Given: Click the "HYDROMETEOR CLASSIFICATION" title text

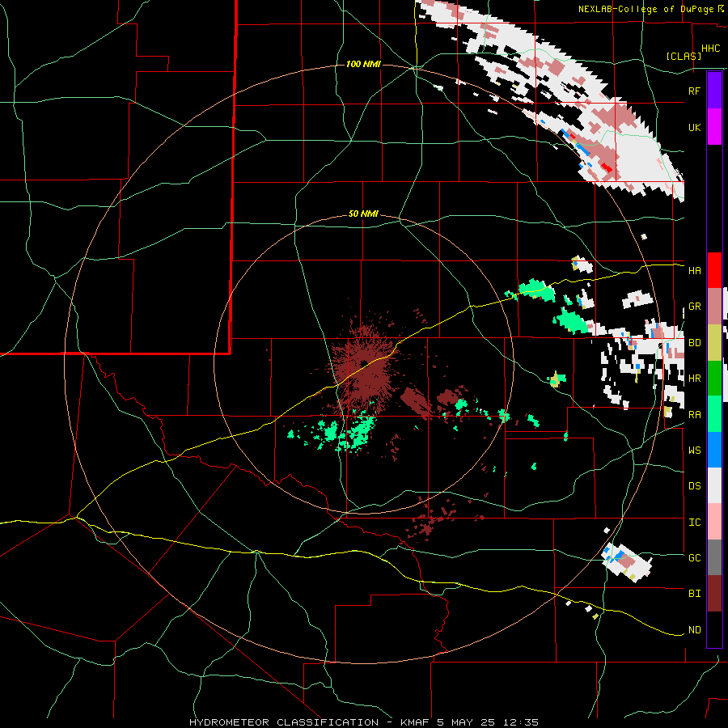Looking at the screenshot, I should pos(284,722).
